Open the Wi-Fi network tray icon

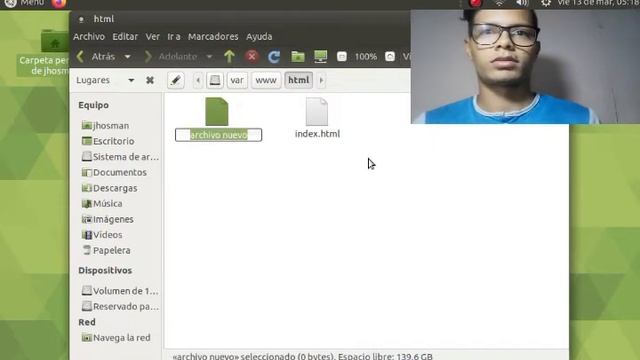coord(499,3)
